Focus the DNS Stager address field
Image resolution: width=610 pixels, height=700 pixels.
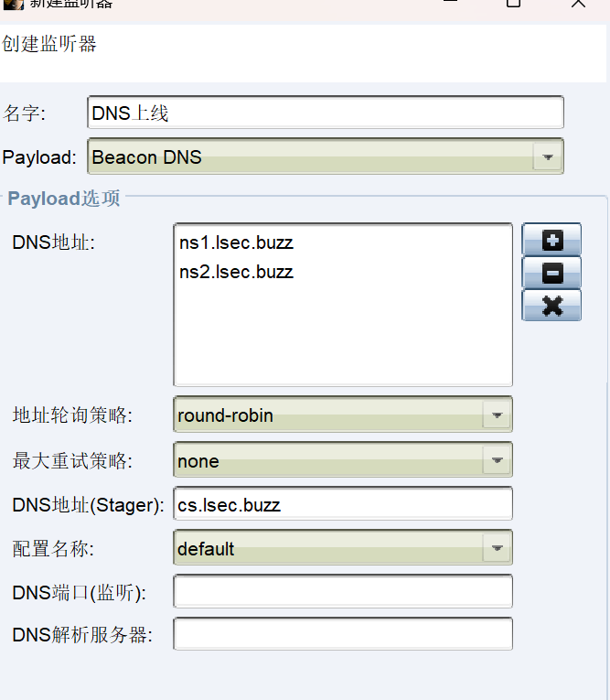pyautogui.click(x=342, y=504)
